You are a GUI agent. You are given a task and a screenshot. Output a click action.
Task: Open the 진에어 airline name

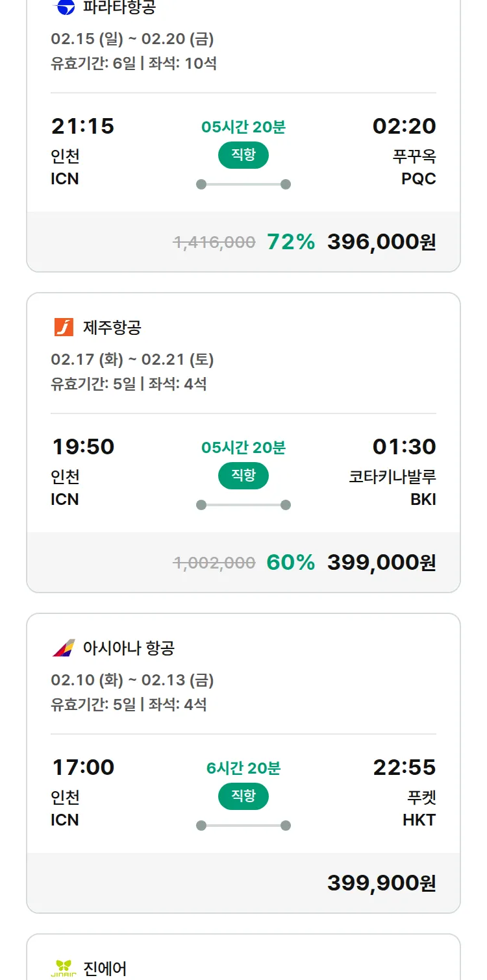(x=105, y=968)
